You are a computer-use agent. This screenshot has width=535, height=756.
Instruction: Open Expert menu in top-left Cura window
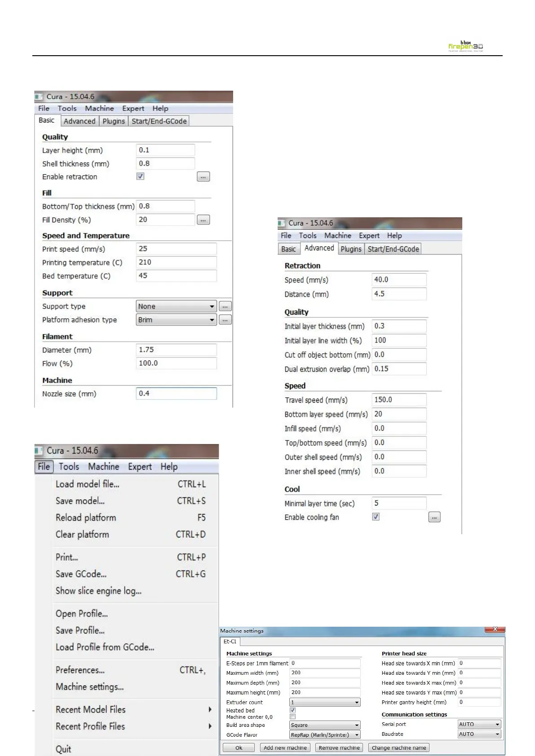[133, 108]
